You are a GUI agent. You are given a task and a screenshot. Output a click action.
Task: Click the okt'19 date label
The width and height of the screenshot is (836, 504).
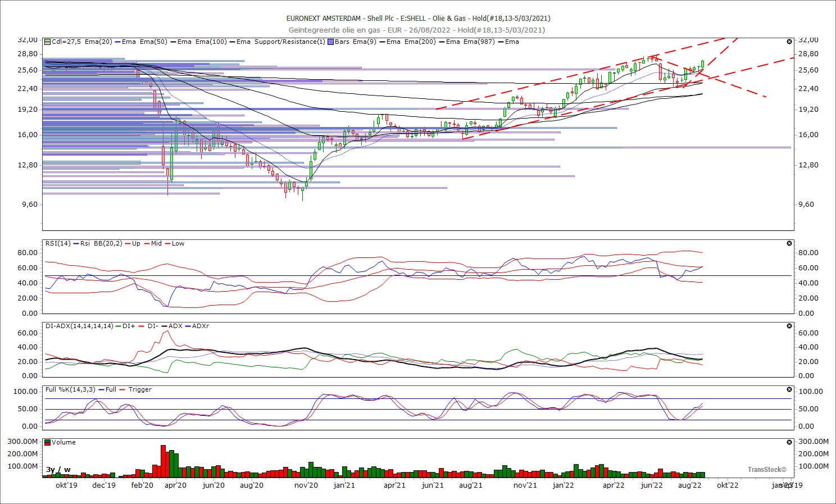click(67, 485)
